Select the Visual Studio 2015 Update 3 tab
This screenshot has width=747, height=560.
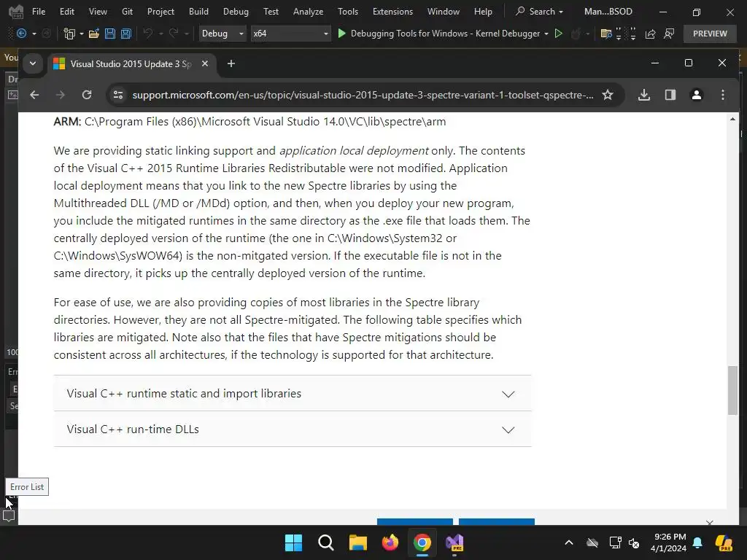coord(133,63)
